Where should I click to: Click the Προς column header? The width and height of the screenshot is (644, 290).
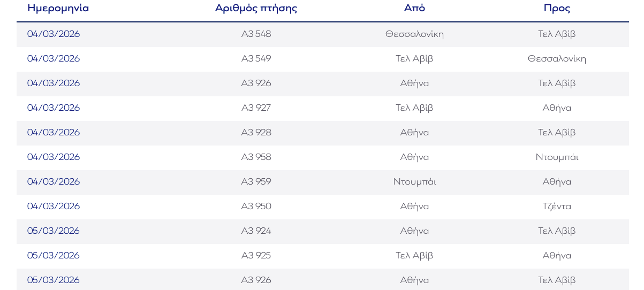(x=557, y=8)
